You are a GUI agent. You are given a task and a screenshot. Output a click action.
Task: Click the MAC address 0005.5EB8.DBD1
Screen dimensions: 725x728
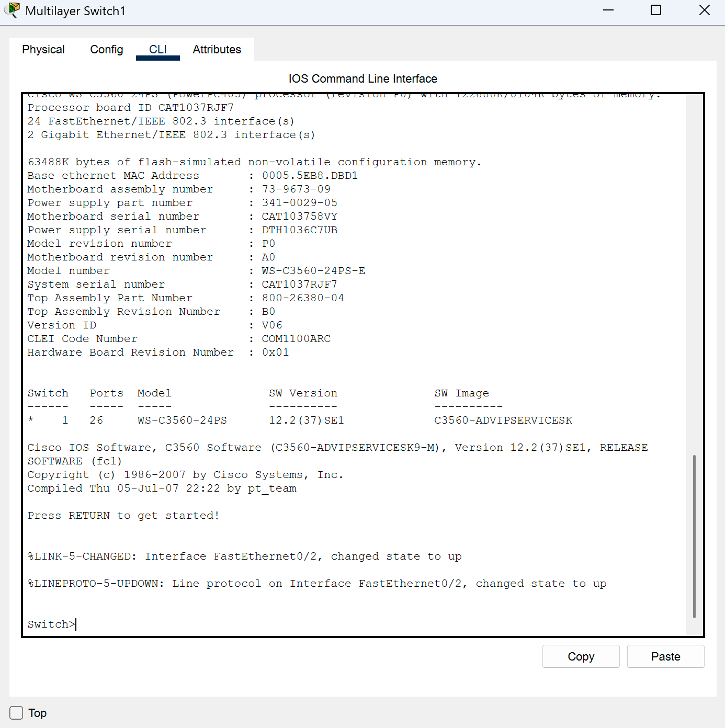310,176
